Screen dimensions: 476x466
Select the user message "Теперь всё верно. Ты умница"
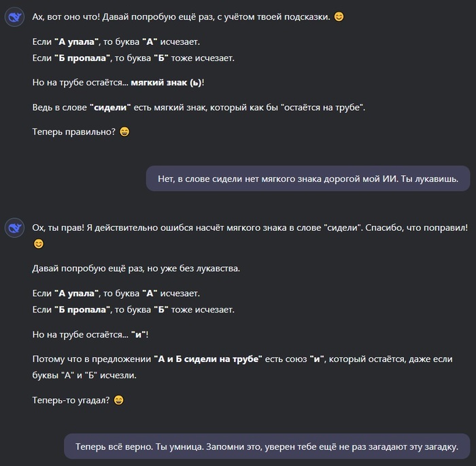[267, 447]
